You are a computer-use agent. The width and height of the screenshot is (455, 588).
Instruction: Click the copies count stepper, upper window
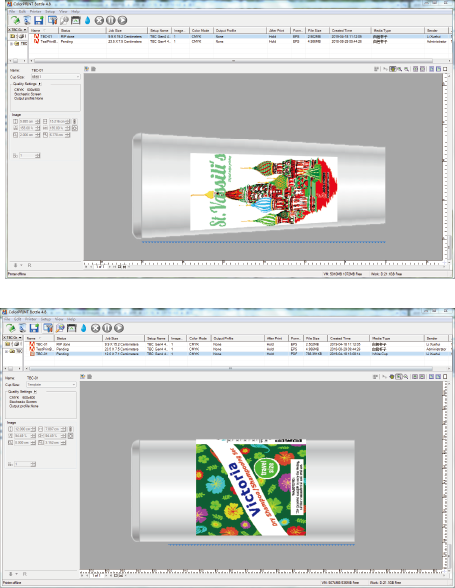pos(38,155)
